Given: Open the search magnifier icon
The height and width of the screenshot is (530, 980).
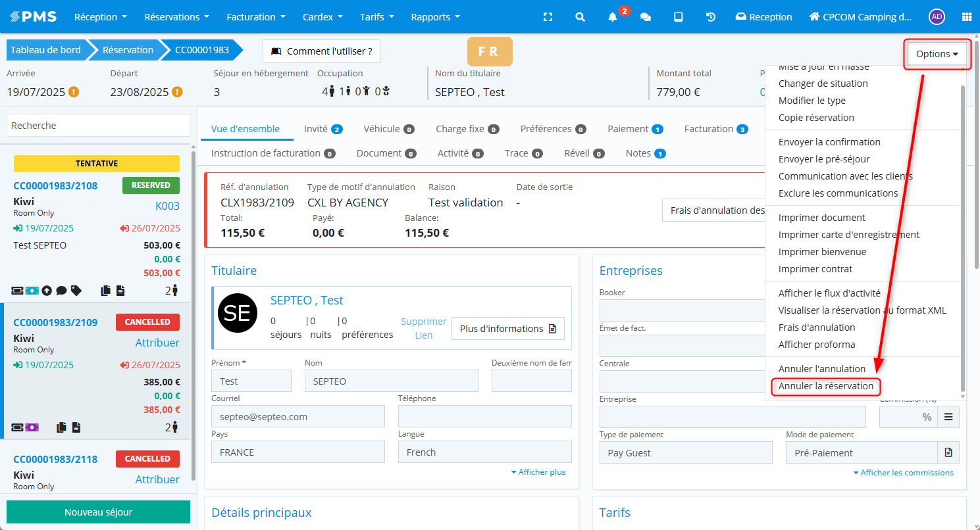Looking at the screenshot, I should click(x=580, y=17).
